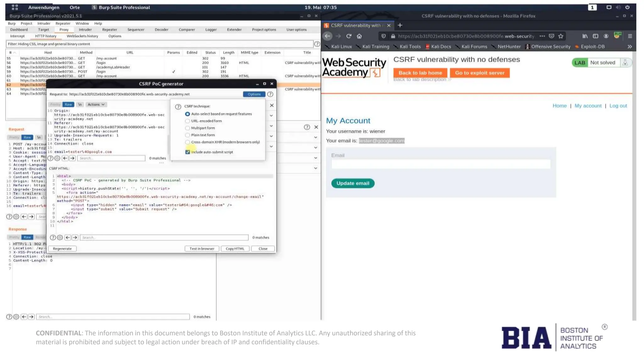Screen dimensions: 644x362
Task: Open settings gear under CSRF HTML search
Action: pyautogui.click(x=60, y=238)
